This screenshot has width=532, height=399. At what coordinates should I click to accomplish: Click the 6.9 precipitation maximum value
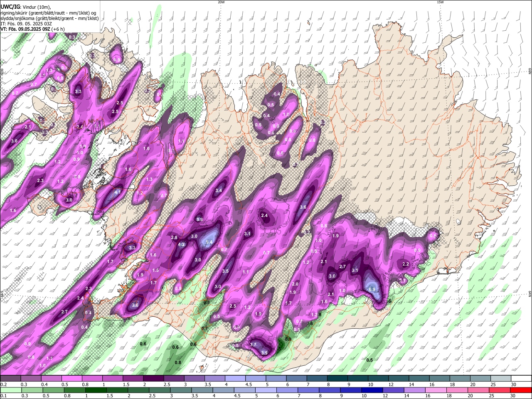pyautogui.click(x=372, y=290)
